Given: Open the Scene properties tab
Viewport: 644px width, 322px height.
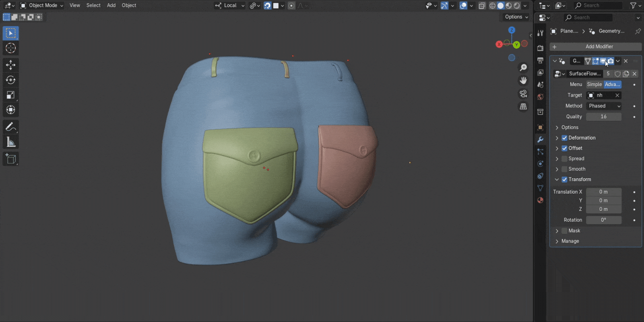Looking at the screenshot, I should [540, 85].
